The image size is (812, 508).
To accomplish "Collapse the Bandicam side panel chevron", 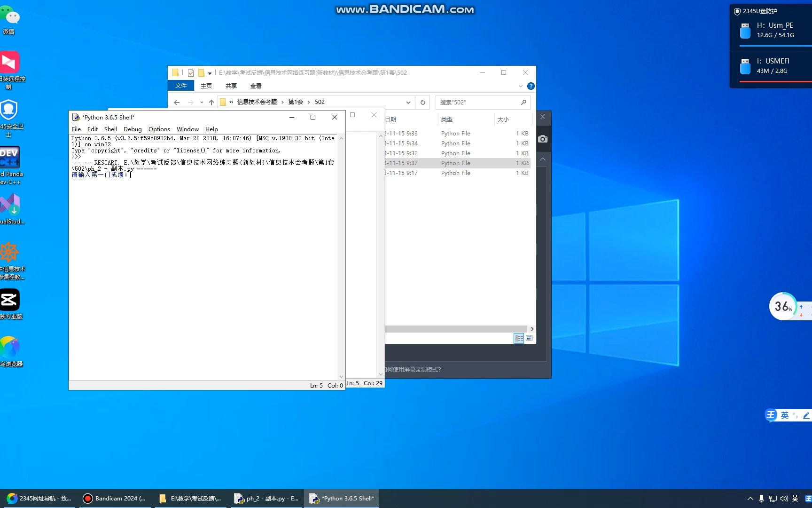I will click(543, 159).
